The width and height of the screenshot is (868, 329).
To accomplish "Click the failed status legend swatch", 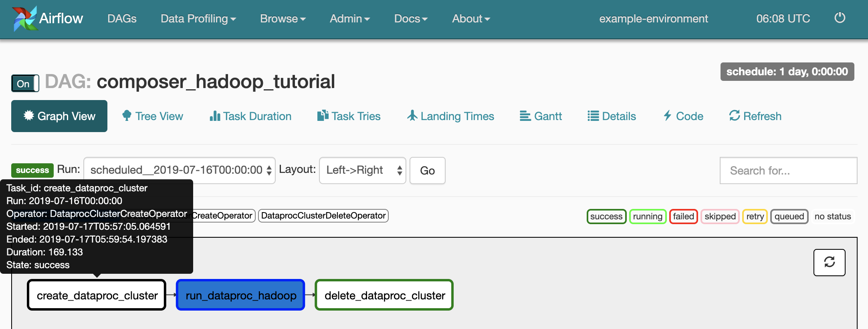I will pos(683,217).
